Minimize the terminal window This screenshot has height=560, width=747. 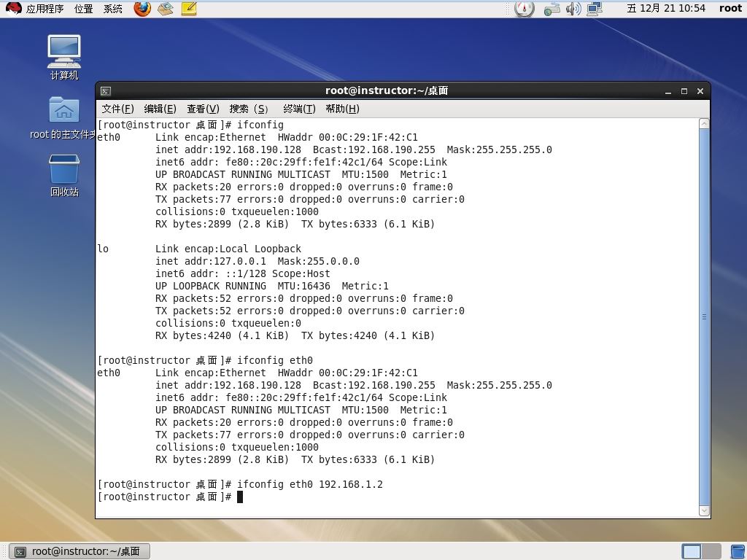pos(668,91)
